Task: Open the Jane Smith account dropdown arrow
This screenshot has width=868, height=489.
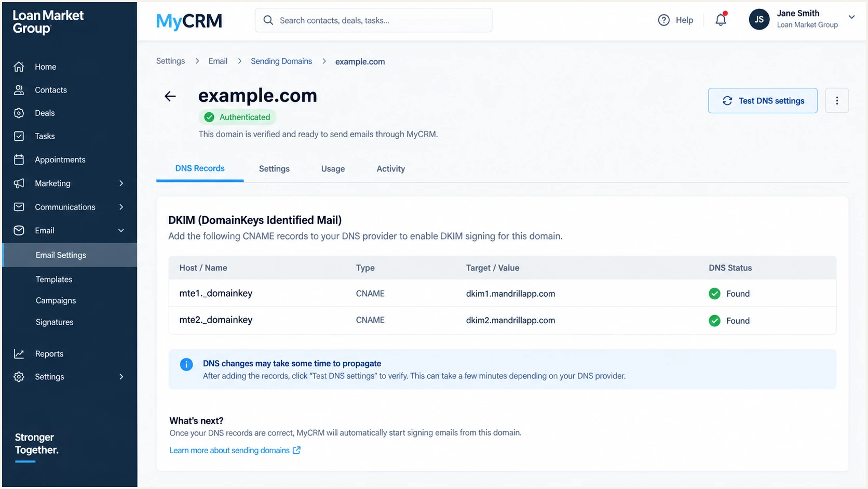Action: point(851,17)
